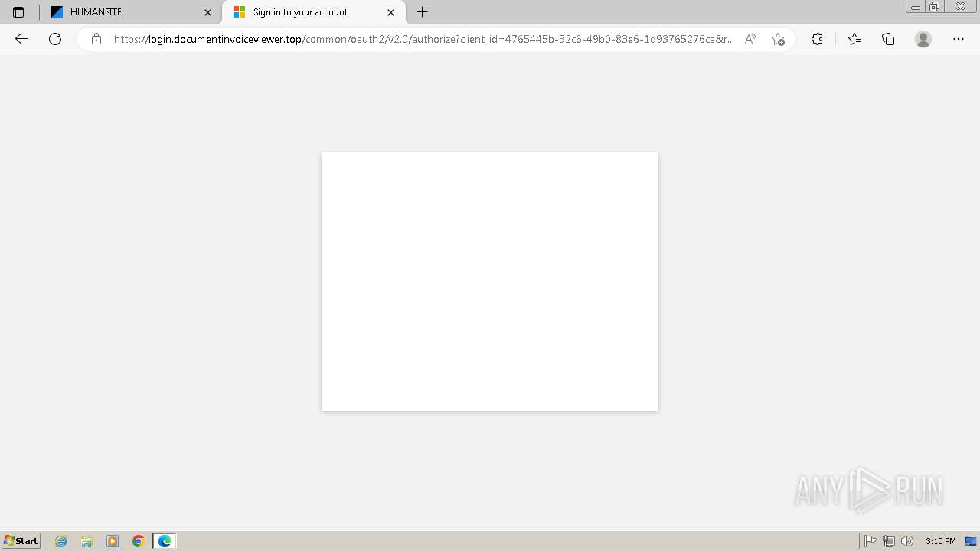Launch Internet Explorer from taskbar
Image resolution: width=980 pixels, height=551 pixels.
click(61, 541)
